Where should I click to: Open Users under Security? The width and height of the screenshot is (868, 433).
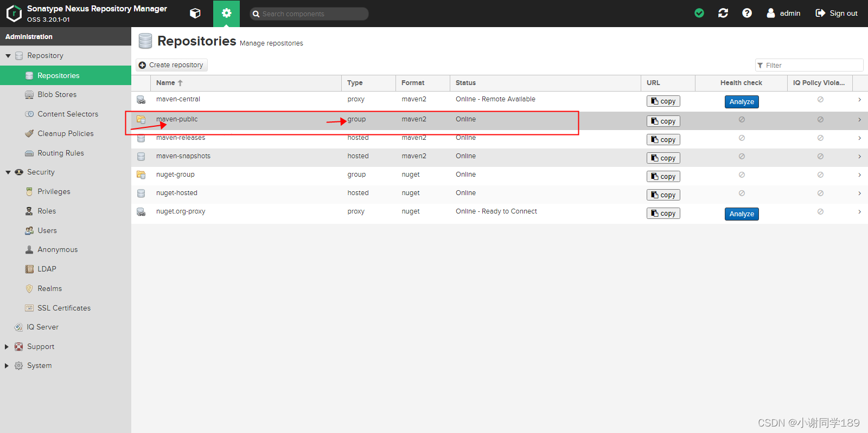(47, 230)
